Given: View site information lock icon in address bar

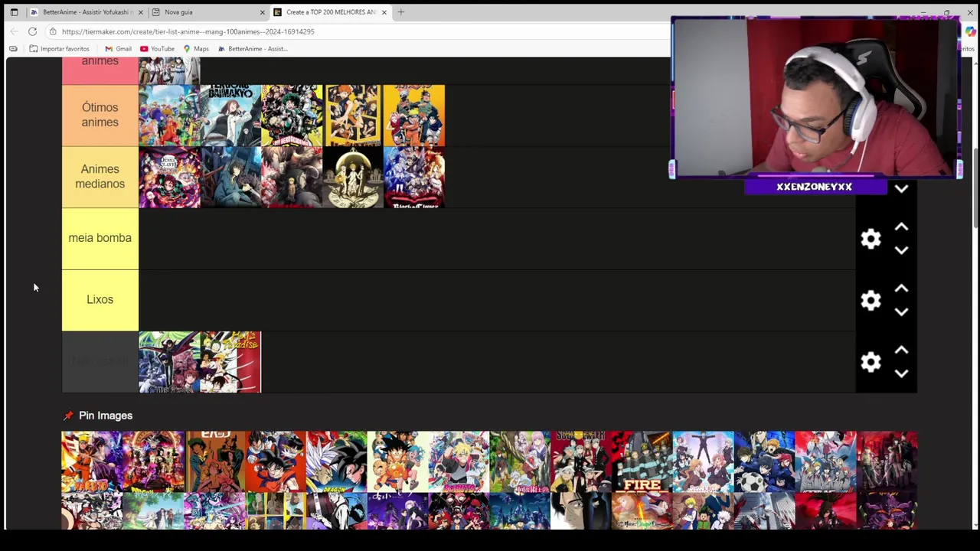Looking at the screenshot, I should tap(52, 31).
